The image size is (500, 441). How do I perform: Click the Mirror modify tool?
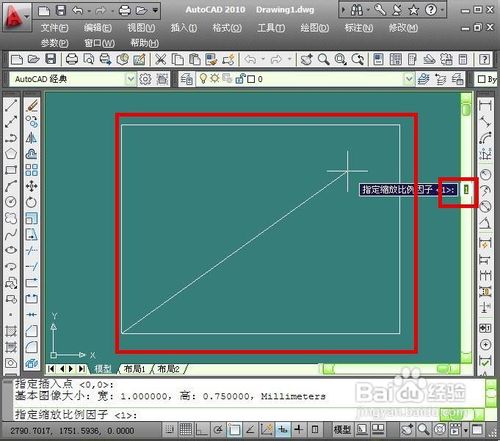tap(32, 138)
